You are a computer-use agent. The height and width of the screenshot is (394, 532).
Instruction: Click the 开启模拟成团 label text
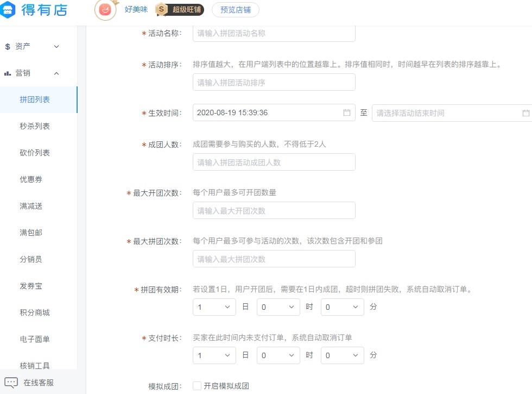pyautogui.click(x=226, y=386)
